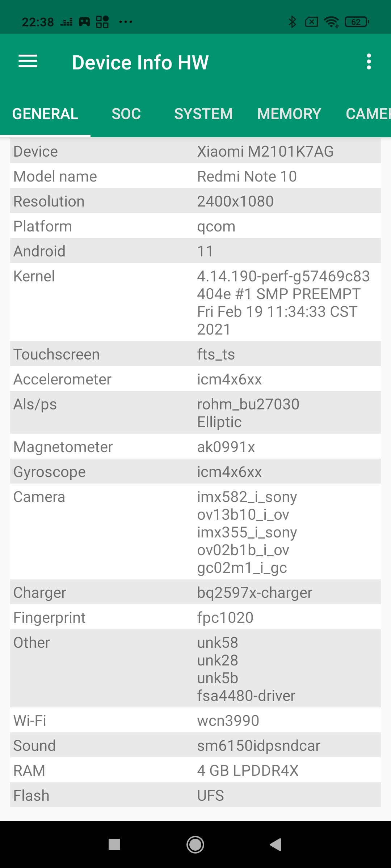This screenshot has width=391, height=868.
Task: Tap the battery level indicator
Action: (357, 22)
